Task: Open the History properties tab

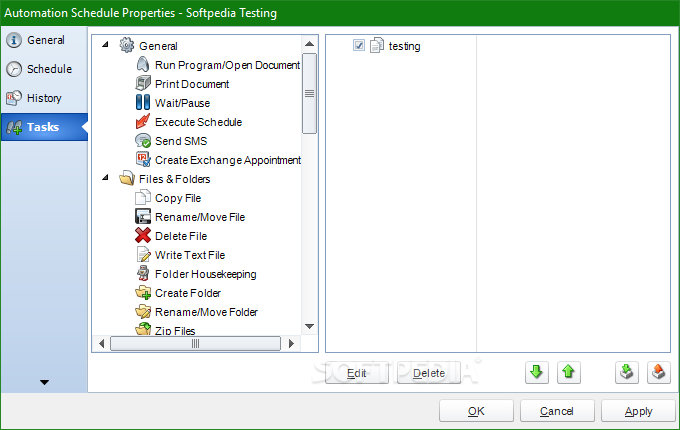Action: pyautogui.click(x=44, y=98)
